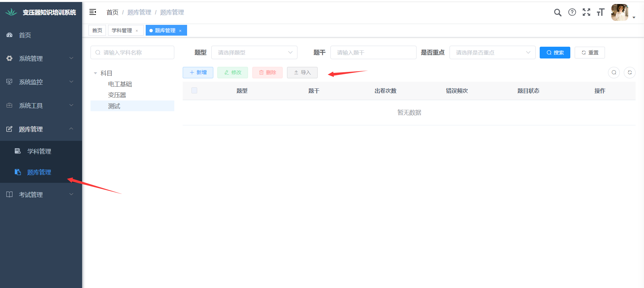This screenshot has width=644, height=288.
Task: Focus the 请输入学科名称 search field
Action: coord(132,52)
